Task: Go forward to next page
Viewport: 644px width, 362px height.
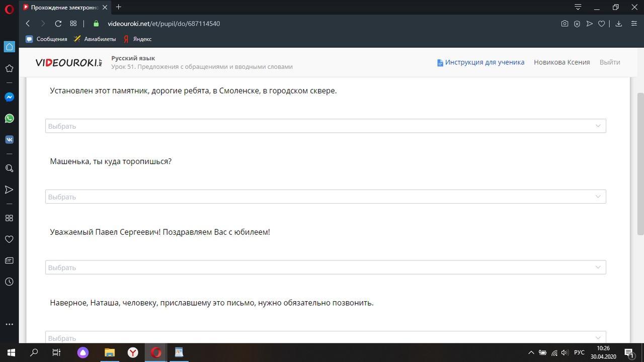Action: point(43,24)
